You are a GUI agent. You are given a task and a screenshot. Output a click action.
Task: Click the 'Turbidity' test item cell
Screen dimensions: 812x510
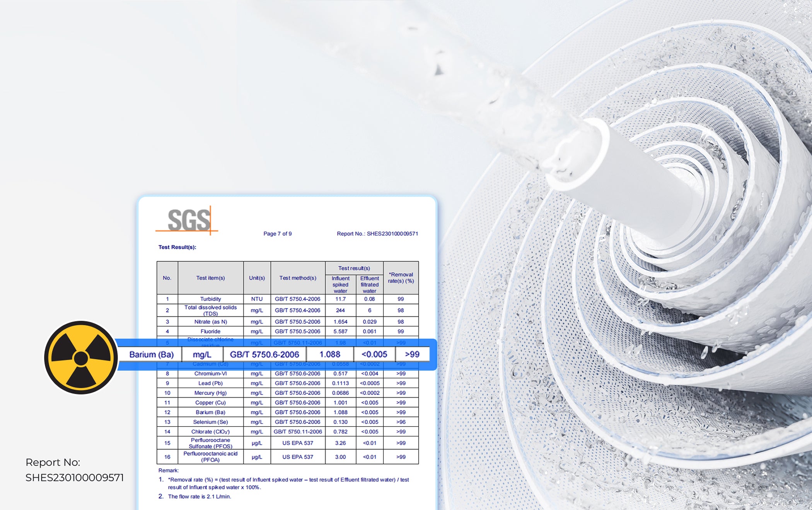[210, 299]
